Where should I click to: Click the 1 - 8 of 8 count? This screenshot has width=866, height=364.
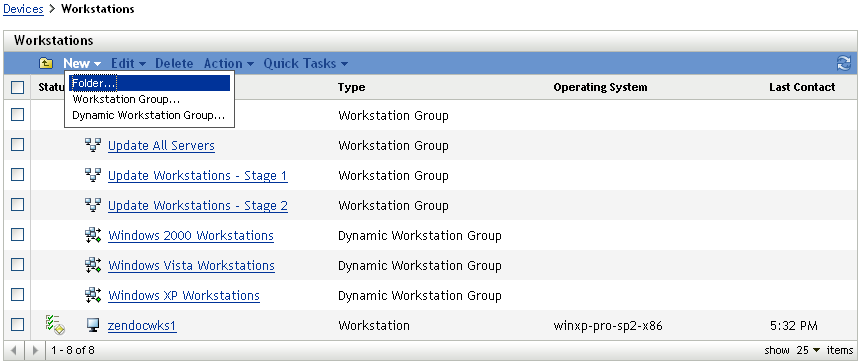[72, 350]
